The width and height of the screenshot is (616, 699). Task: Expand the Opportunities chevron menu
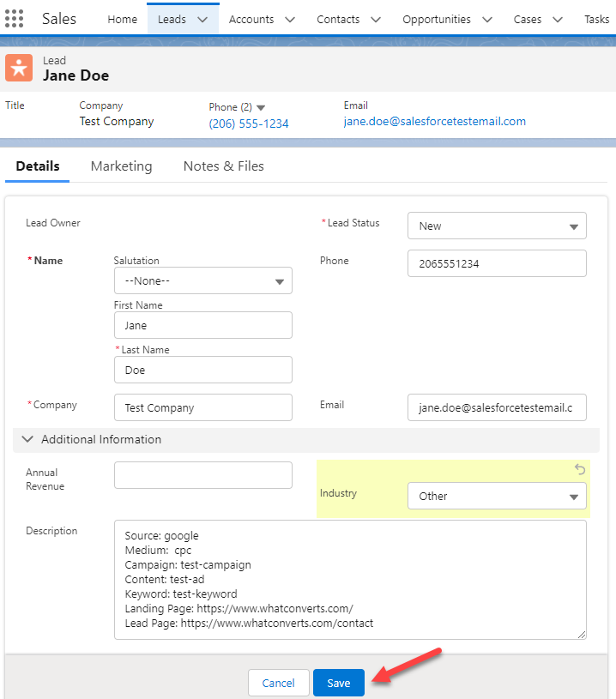coord(487,20)
